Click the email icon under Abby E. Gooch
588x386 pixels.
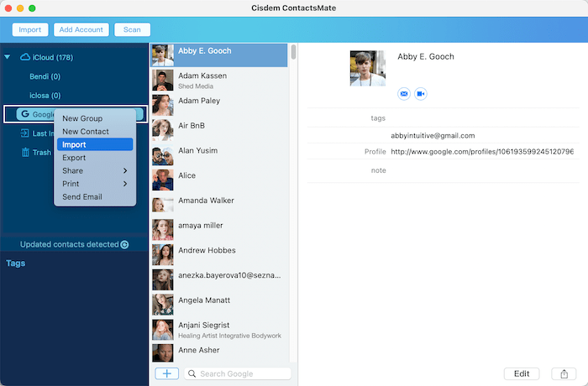click(404, 94)
